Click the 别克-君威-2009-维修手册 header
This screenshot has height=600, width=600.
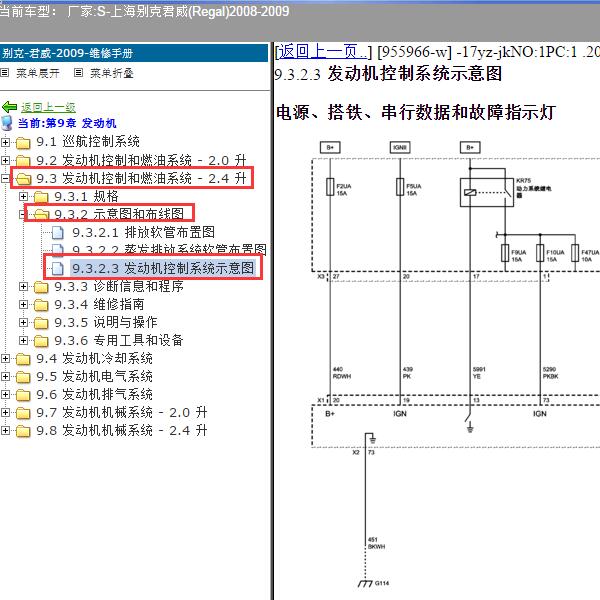point(67,53)
